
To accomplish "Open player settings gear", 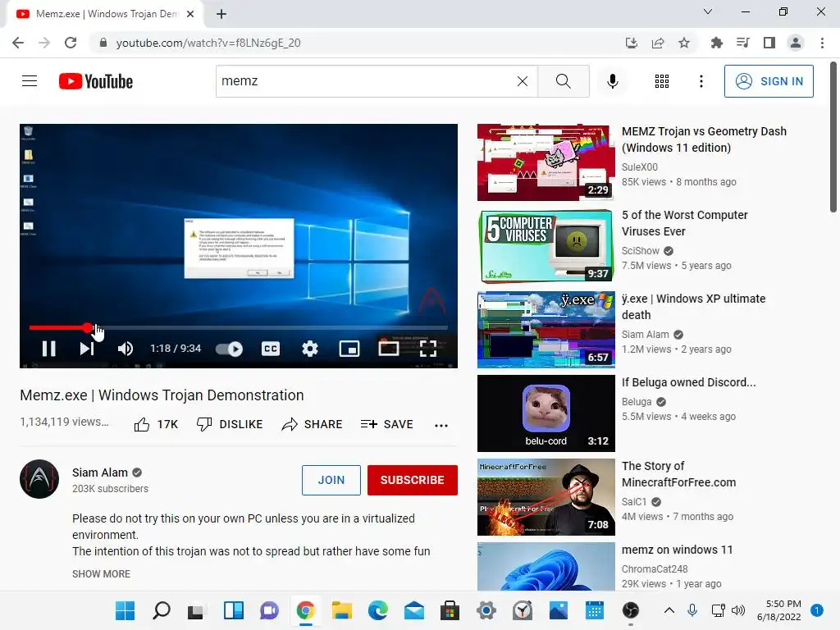I will pyautogui.click(x=309, y=349).
